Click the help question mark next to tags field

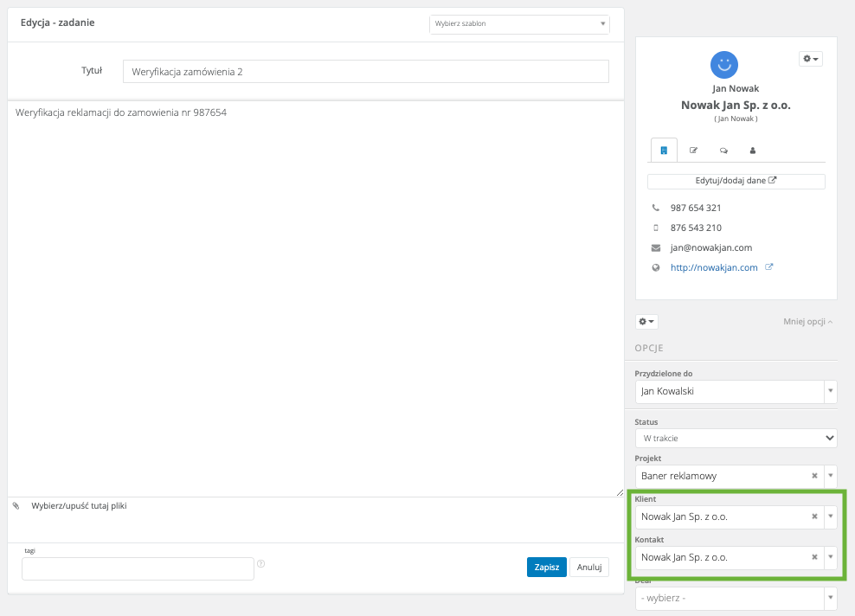point(260,563)
